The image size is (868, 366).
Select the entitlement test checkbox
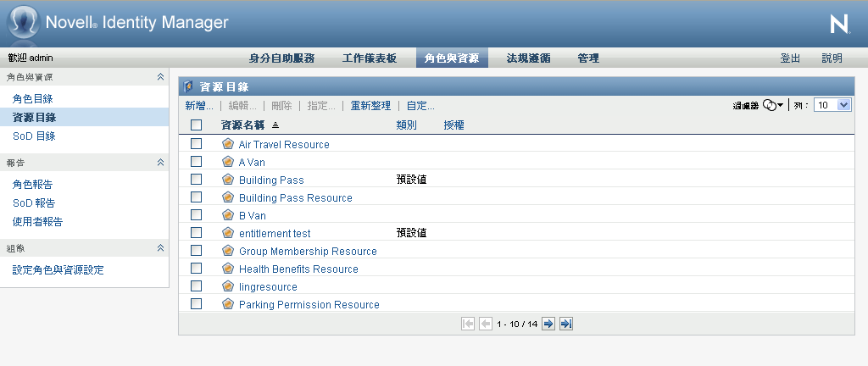click(196, 232)
